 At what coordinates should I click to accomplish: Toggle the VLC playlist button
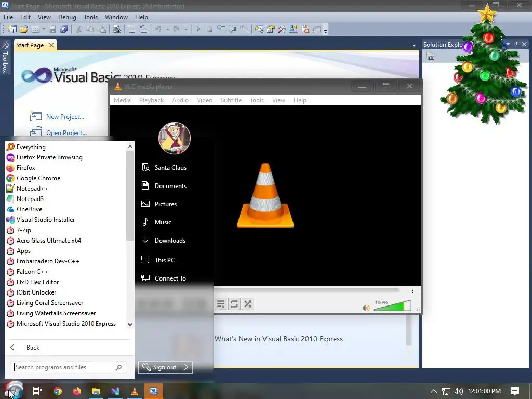click(220, 303)
